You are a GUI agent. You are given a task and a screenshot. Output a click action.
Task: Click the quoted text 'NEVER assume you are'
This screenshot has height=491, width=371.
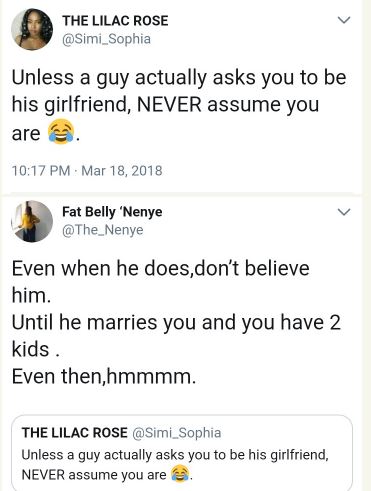[x=94, y=474]
